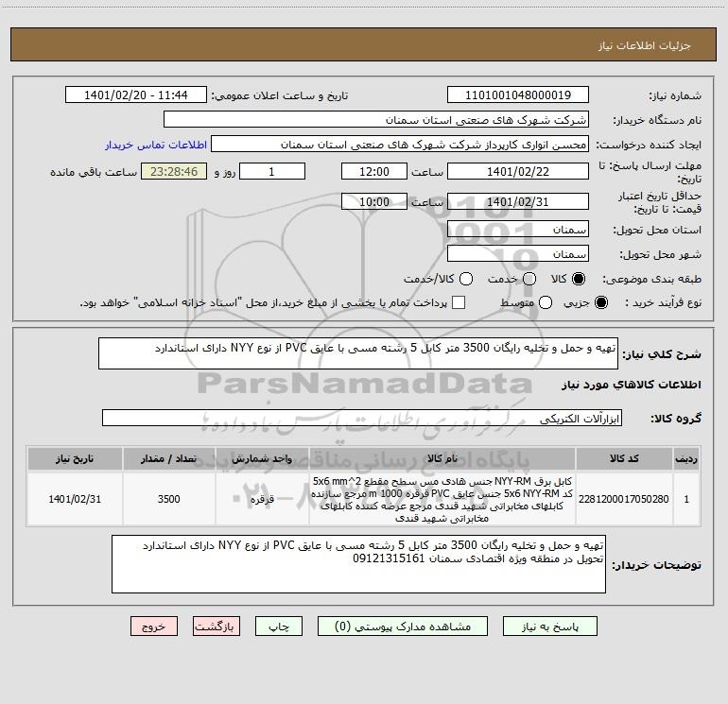Click the خروج exit button
The width and height of the screenshot is (728, 704).
pyautogui.click(x=154, y=627)
